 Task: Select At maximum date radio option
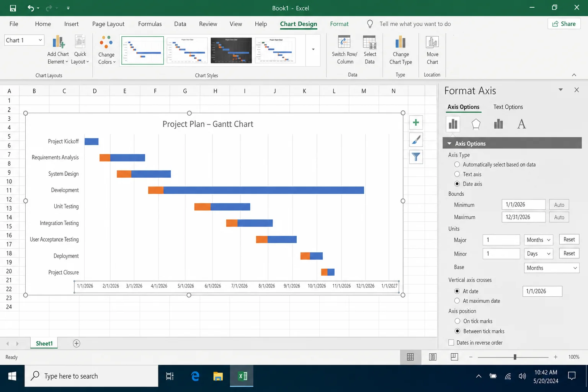coord(457,301)
